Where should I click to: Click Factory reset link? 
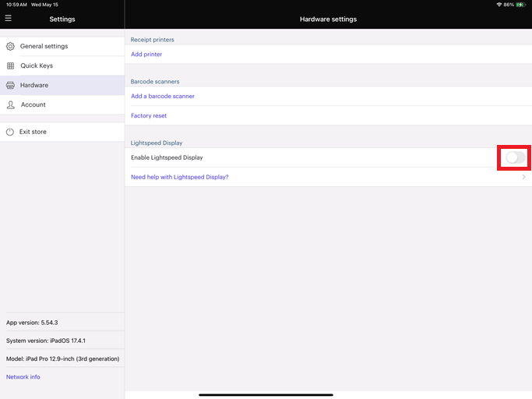[149, 116]
